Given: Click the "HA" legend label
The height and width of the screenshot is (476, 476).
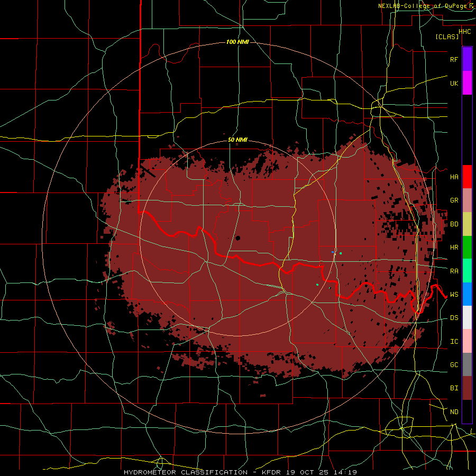Looking at the screenshot, I should [x=454, y=177].
